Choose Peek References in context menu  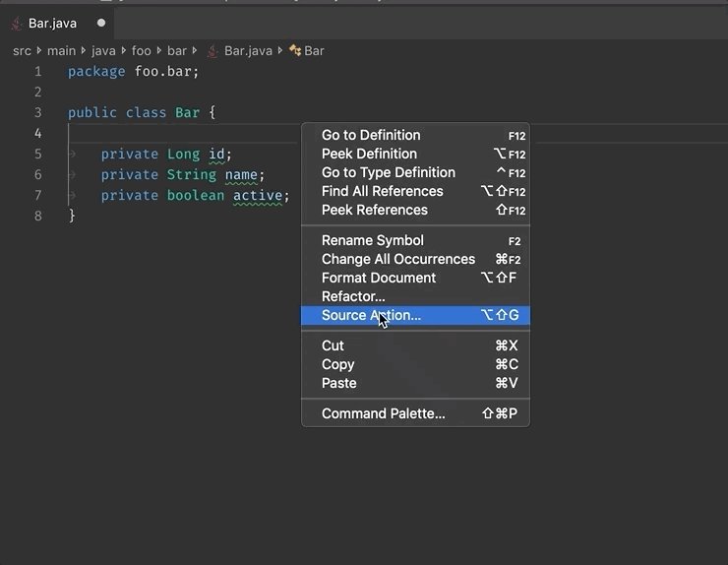415,210
